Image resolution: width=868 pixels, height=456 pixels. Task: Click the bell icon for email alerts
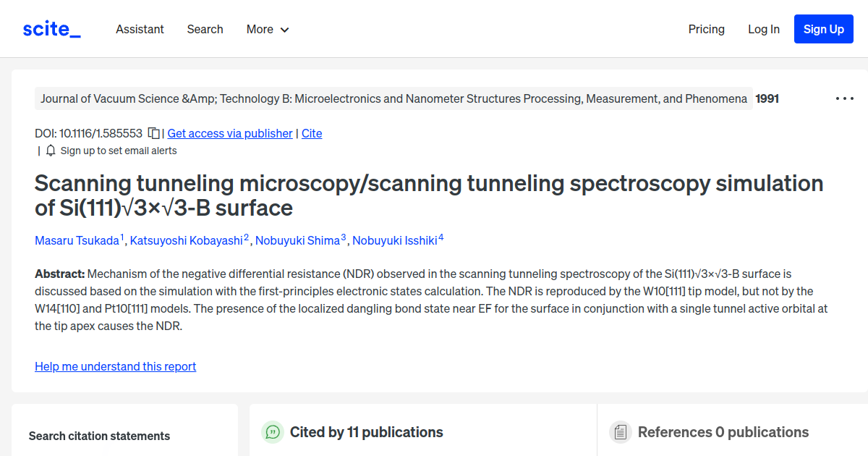click(51, 150)
